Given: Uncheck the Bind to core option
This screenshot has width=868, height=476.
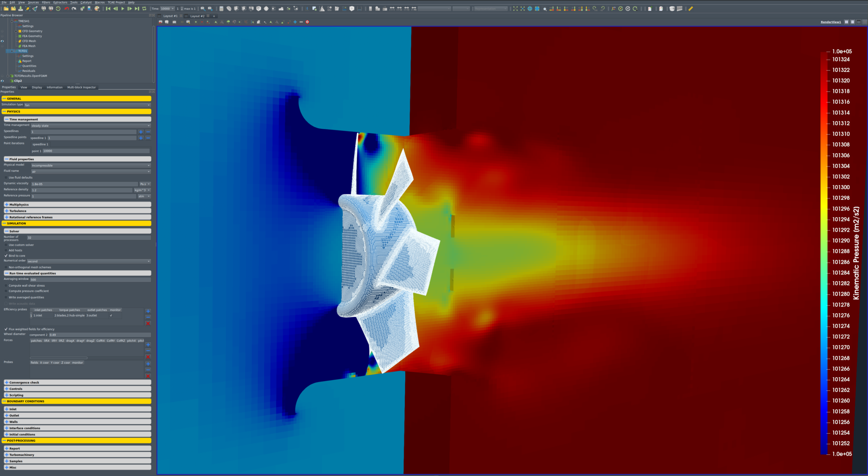Looking at the screenshot, I should tap(6, 256).
